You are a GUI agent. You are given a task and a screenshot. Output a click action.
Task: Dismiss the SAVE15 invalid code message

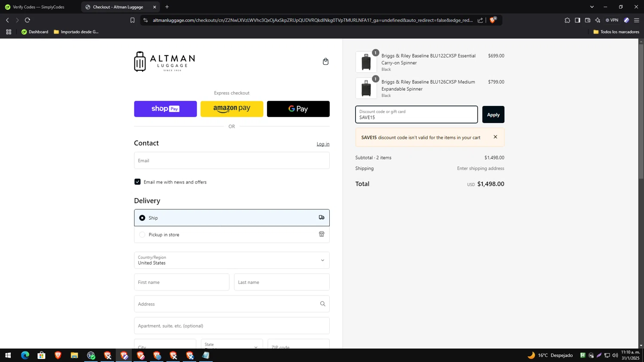(x=495, y=137)
